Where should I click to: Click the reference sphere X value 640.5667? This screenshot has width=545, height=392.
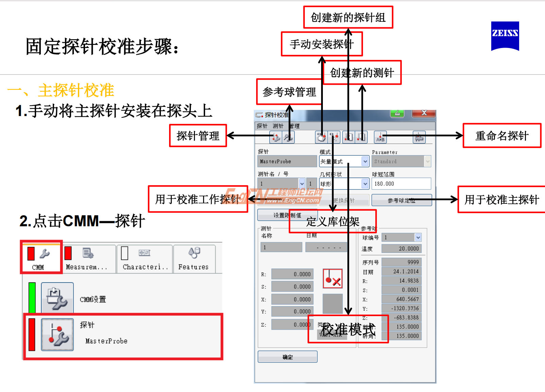coord(401,299)
